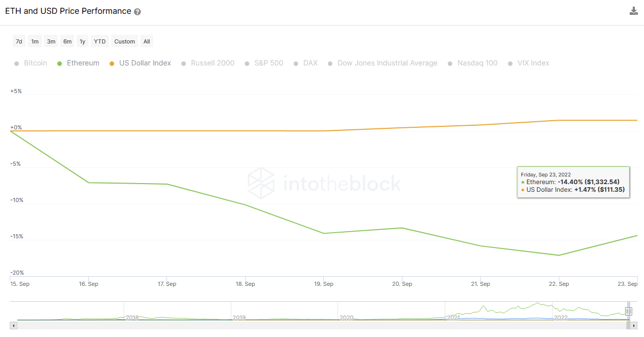Toggle the Dow Jones Industrial Average series
The height and width of the screenshot is (337, 644).
(383, 63)
